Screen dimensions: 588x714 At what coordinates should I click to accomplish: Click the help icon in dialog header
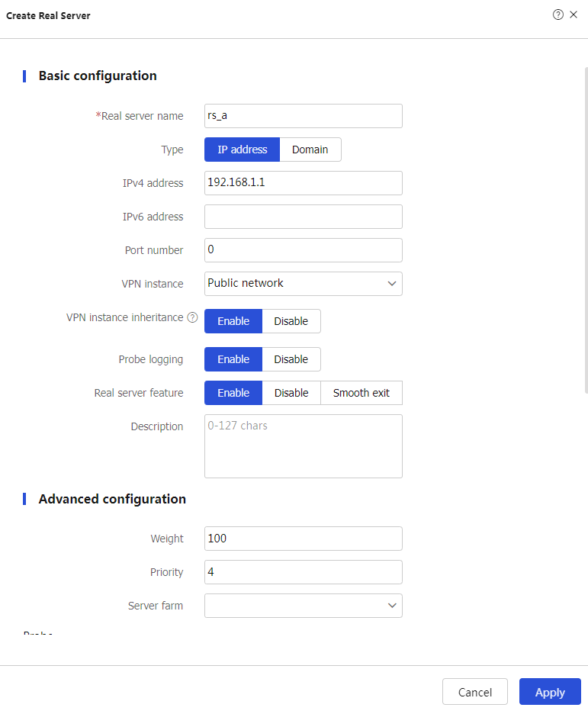tap(558, 15)
